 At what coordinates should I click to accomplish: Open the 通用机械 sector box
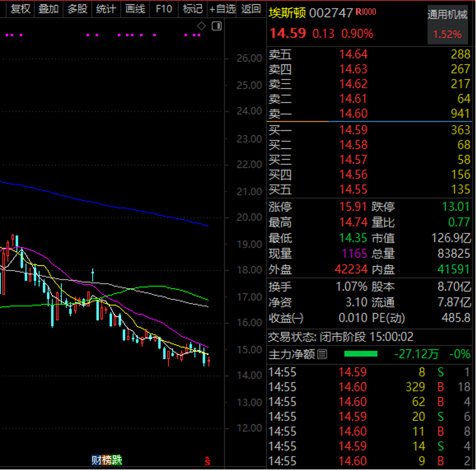pos(448,25)
